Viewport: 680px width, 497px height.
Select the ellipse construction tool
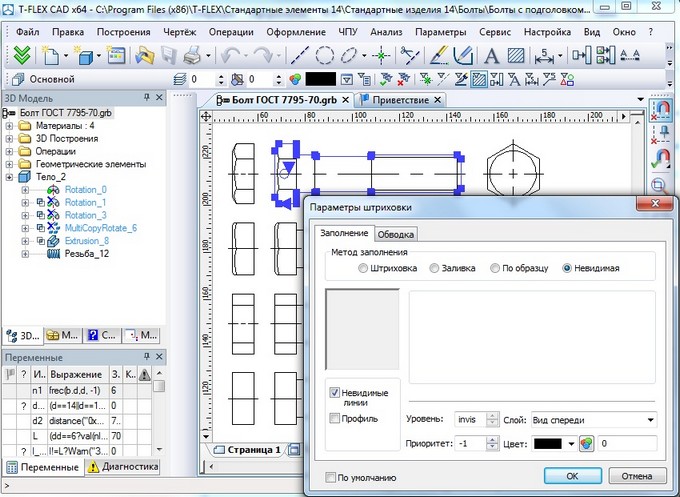click(x=348, y=56)
